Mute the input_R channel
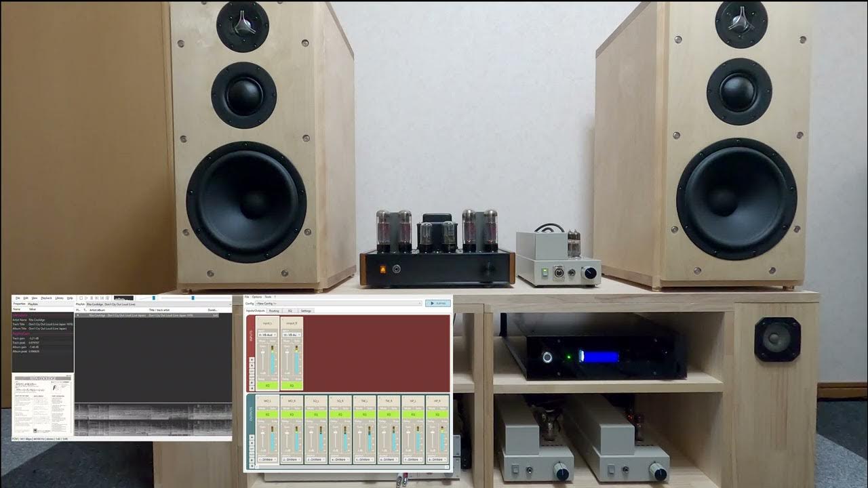 pyautogui.click(x=286, y=341)
